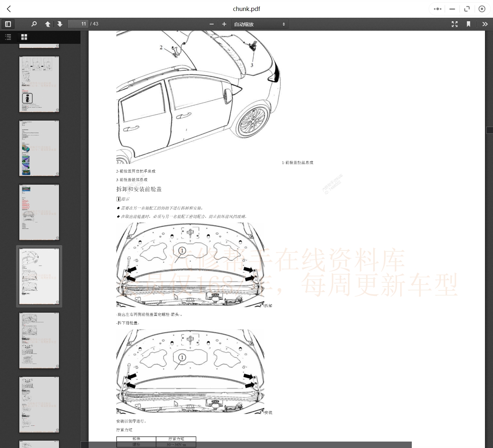The image size is (493, 448).
Task: Go to the next page with the down arrow
Action: (x=60, y=24)
